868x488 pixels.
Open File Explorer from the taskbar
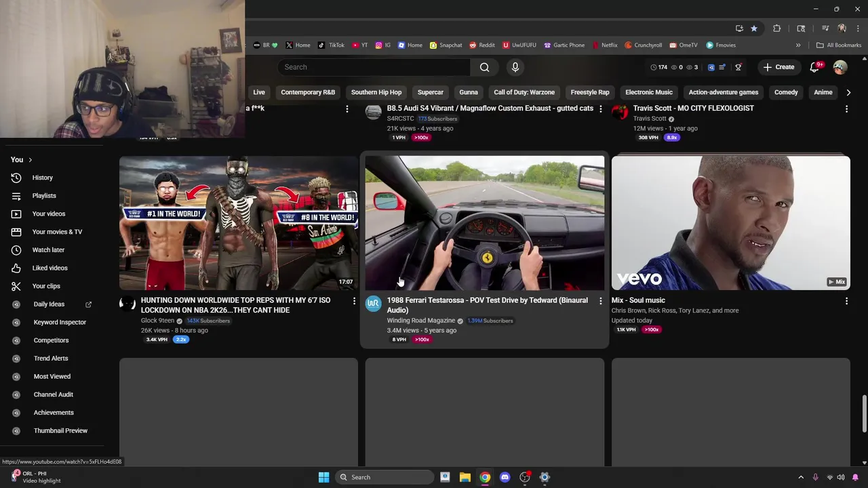465,477
